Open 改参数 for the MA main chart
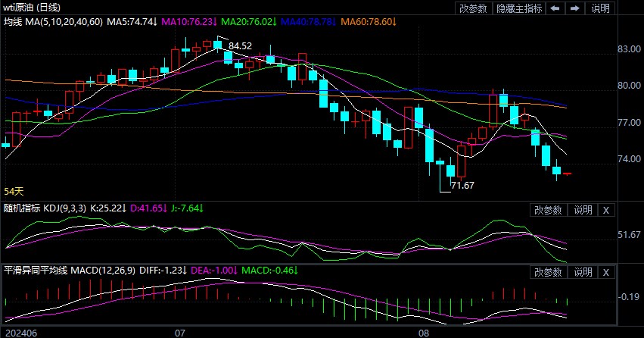 (x=474, y=9)
